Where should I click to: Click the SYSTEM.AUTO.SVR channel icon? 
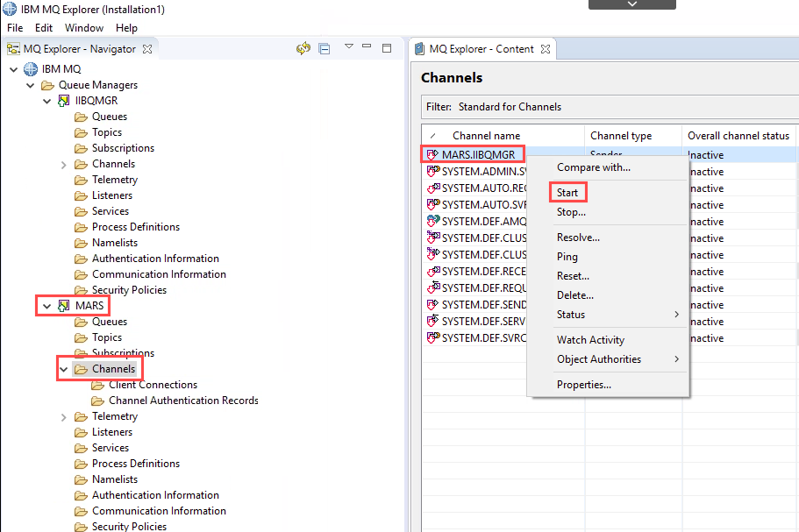[x=432, y=205]
